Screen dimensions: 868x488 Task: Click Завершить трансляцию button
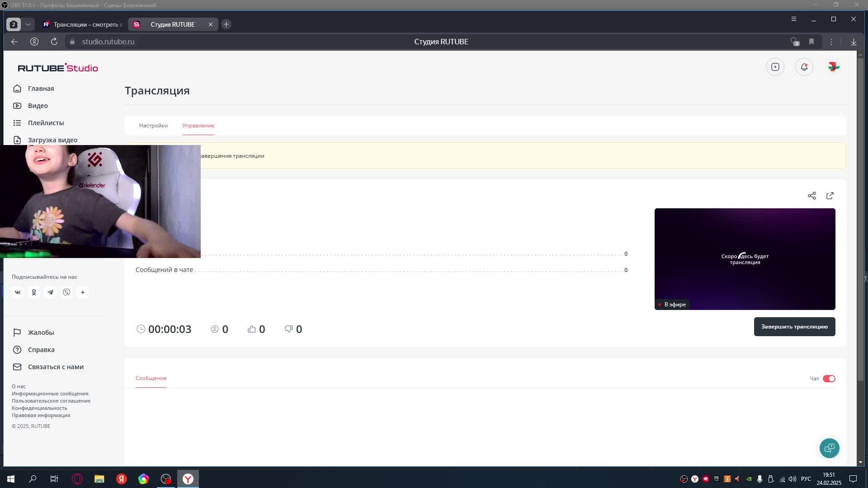coord(794,327)
